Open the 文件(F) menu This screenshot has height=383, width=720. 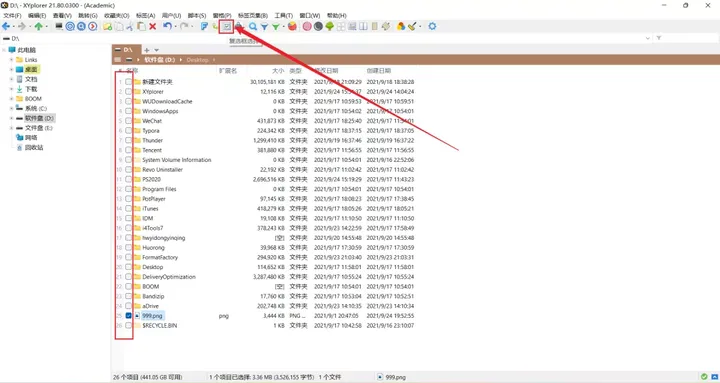point(12,16)
